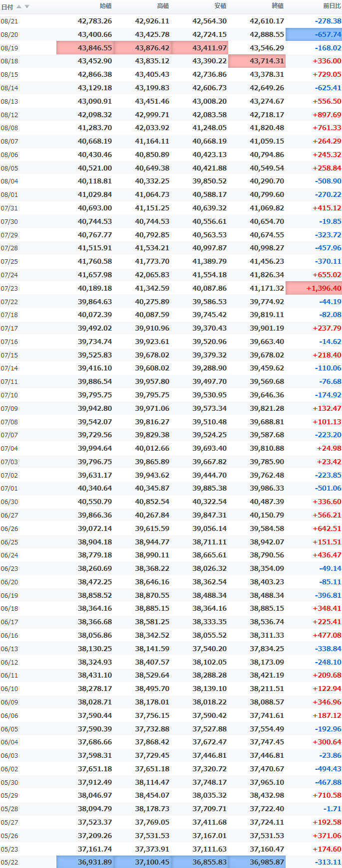Viewport: 342px width, 868px height.
Task: Click the 安値 column header
Action: [221, 6]
